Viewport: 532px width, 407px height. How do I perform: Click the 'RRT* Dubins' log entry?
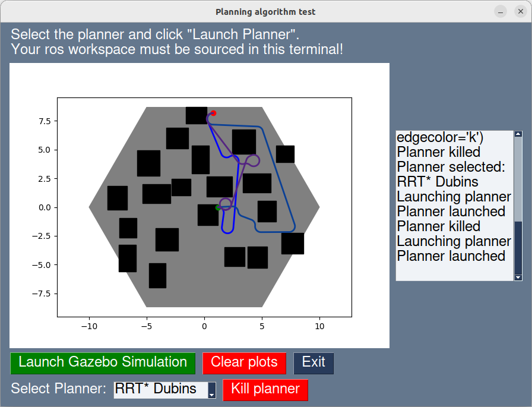click(x=438, y=182)
